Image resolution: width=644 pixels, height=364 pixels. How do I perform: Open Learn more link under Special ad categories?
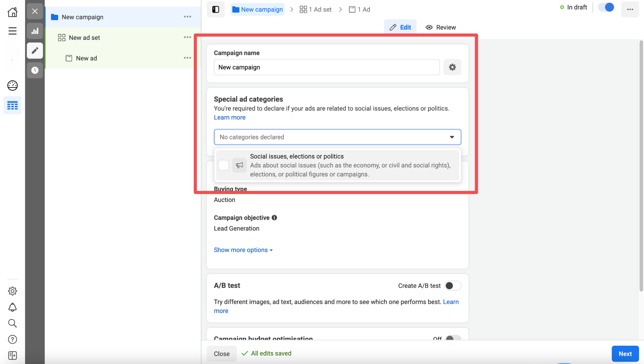pyautogui.click(x=230, y=117)
